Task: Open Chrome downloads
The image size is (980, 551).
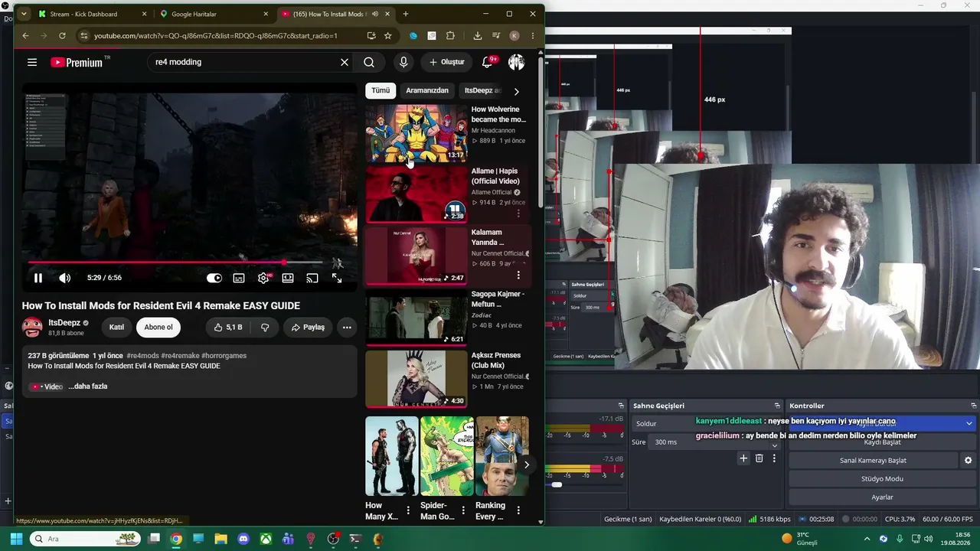Action: tap(478, 35)
